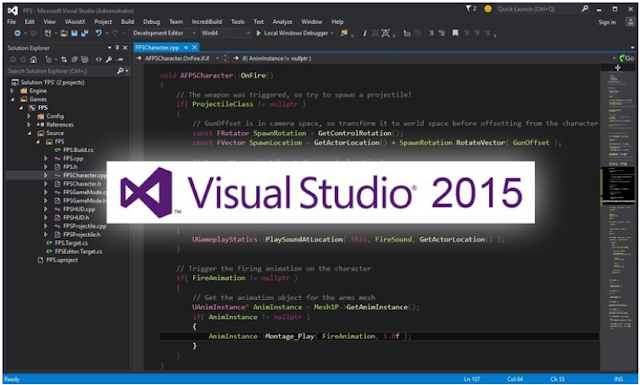The width and height of the screenshot is (640, 385).
Task: Open the notifications flag icon
Action: (x=469, y=9)
